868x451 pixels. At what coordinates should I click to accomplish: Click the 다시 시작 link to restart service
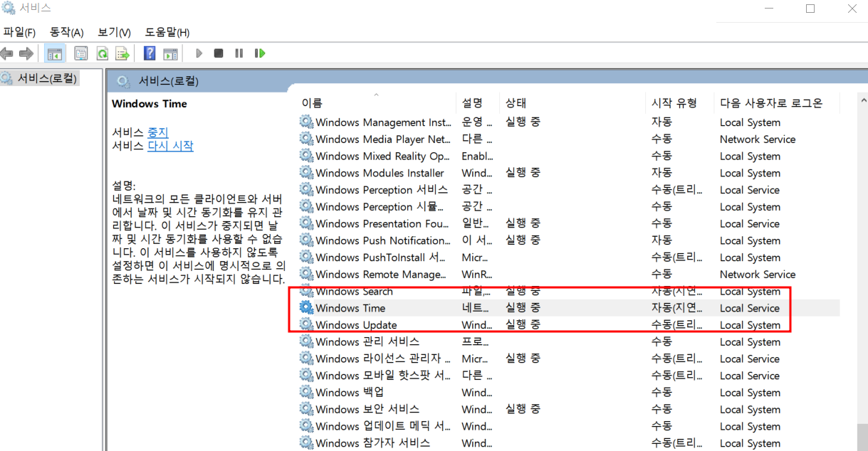point(170,146)
